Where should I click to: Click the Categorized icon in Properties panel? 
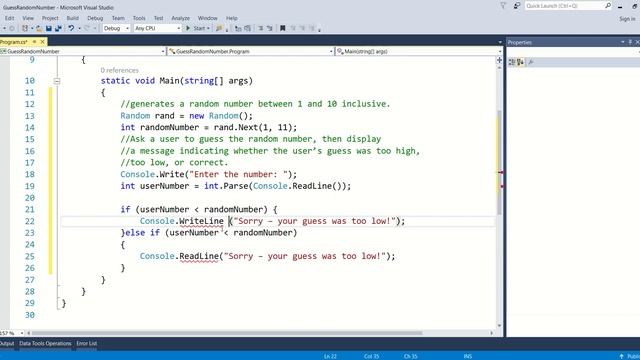(512, 62)
